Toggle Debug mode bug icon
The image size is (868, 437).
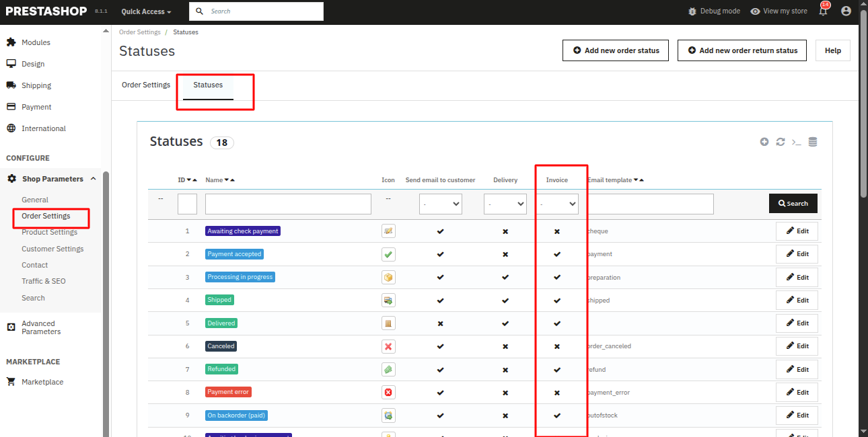pyautogui.click(x=693, y=11)
